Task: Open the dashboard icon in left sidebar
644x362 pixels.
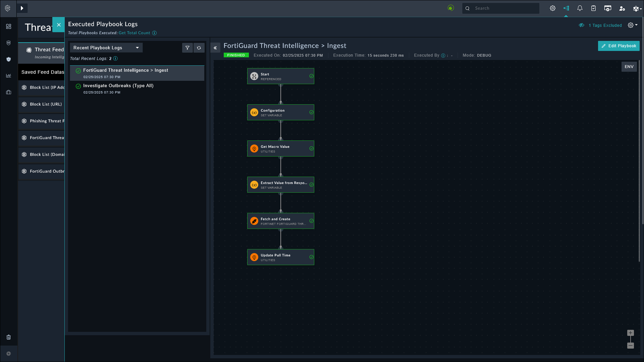Action: (9, 26)
